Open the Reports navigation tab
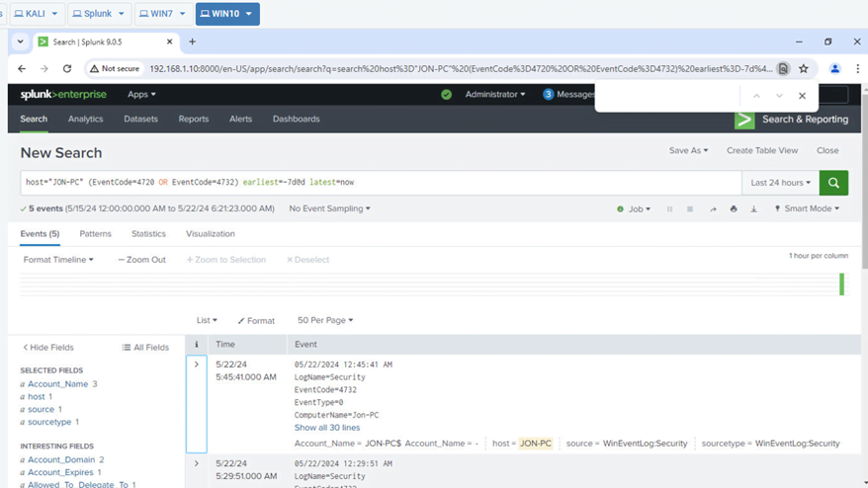The width and height of the screenshot is (868, 488). pyautogui.click(x=193, y=119)
